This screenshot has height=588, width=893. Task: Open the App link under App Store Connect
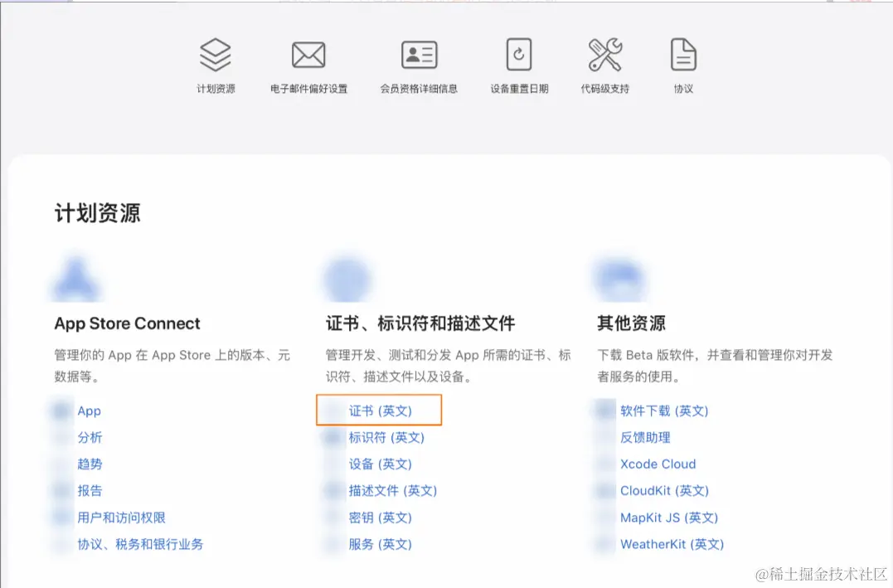[90, 411]
